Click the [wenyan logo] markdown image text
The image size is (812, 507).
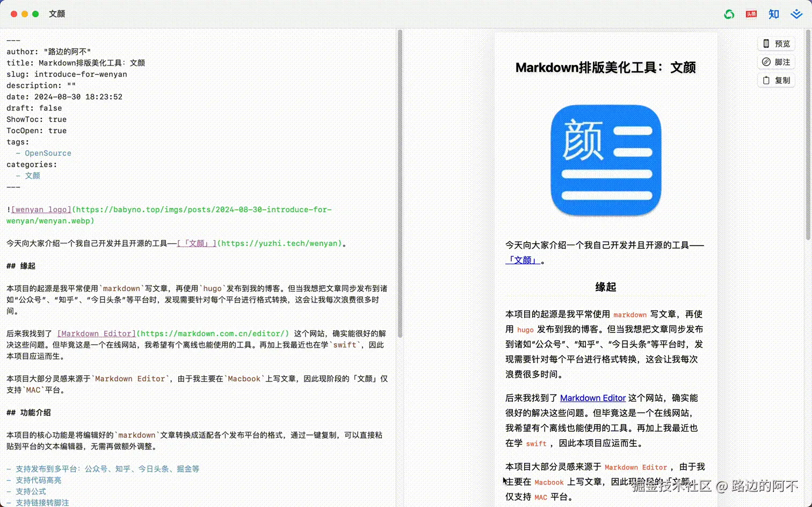coord(41,209)
